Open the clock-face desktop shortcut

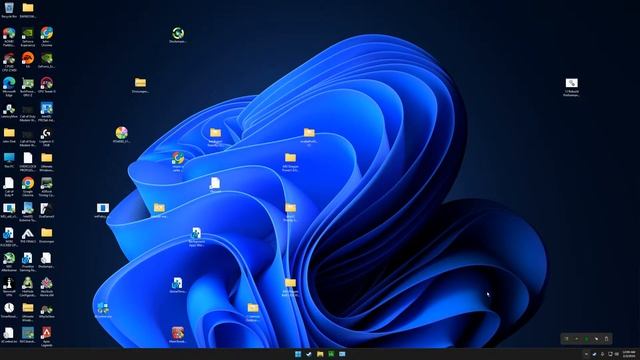coord(9,310)
